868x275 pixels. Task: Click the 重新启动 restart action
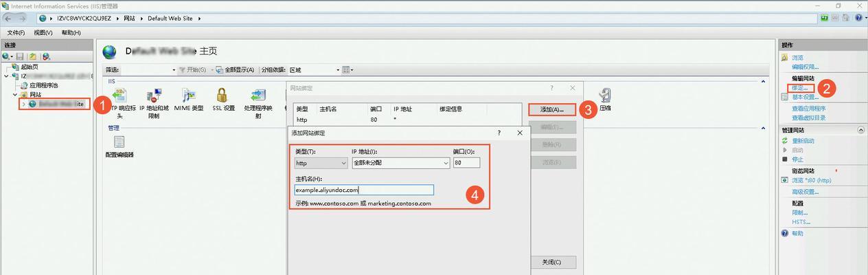coord(803,141)
